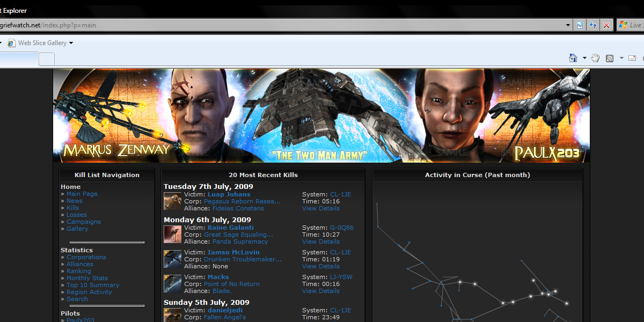Open the Search link in Statistics
The width and height of the screenshot is (644, 322).
click(x=77, y=299)
